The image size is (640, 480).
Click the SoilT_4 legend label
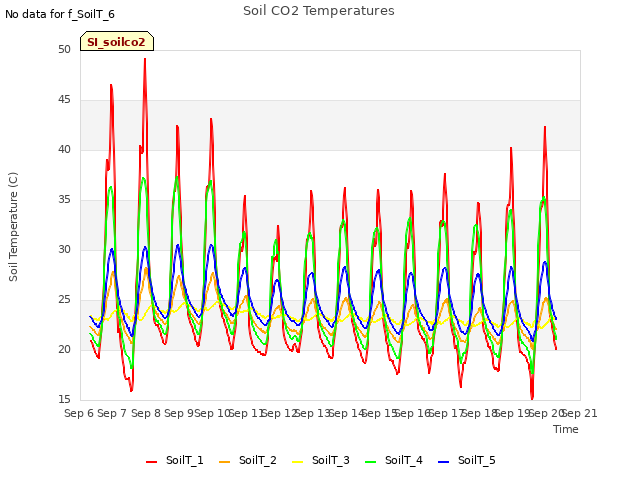[x=404, y=460]
